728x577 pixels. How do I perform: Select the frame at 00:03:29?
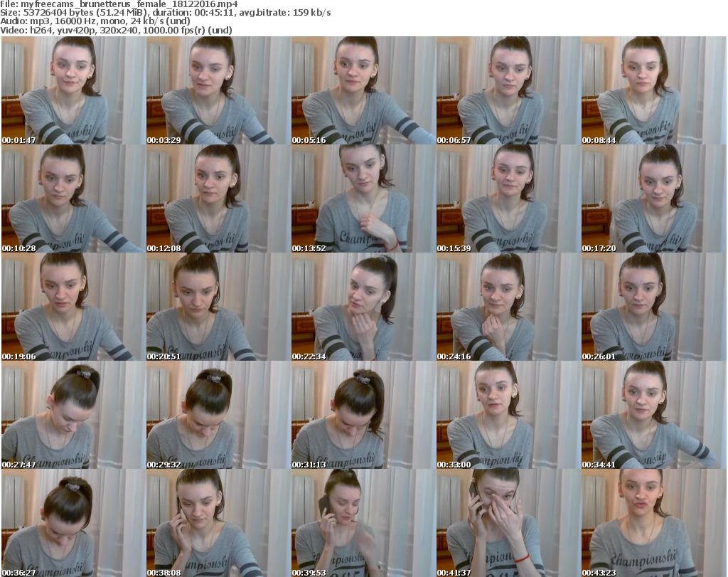click(218, 90)
